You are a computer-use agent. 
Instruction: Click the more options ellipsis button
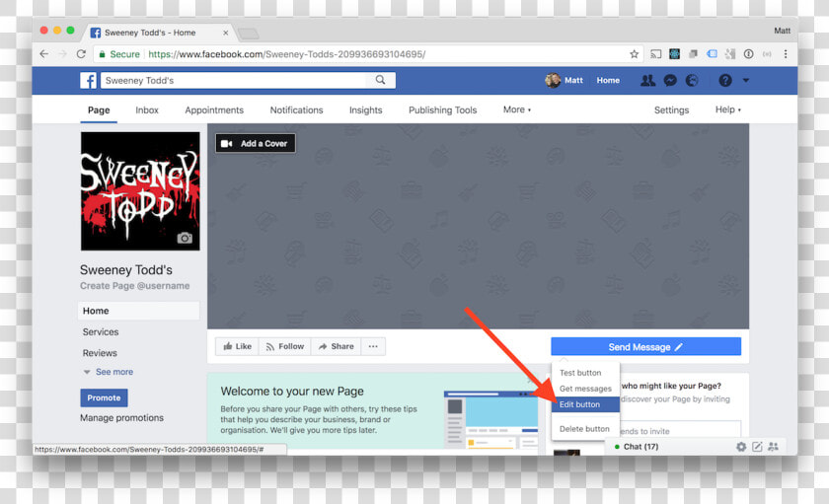tap(373, 346)
